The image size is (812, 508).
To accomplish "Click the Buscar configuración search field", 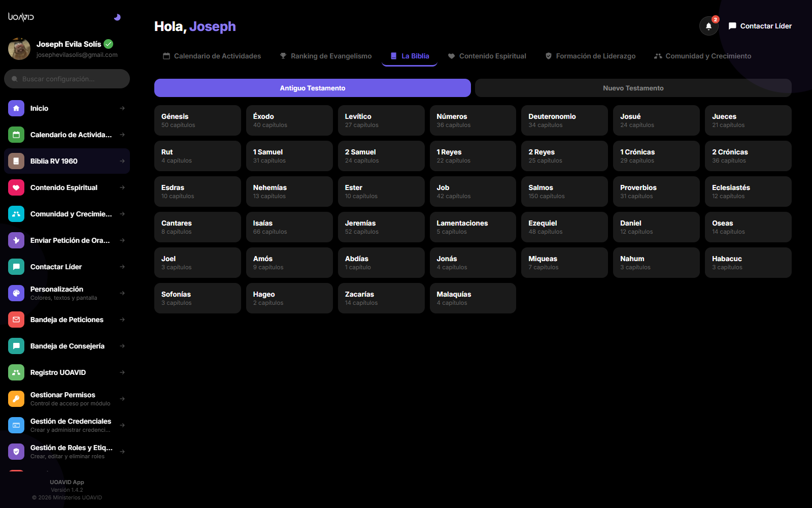I will [x=67, y=79].
